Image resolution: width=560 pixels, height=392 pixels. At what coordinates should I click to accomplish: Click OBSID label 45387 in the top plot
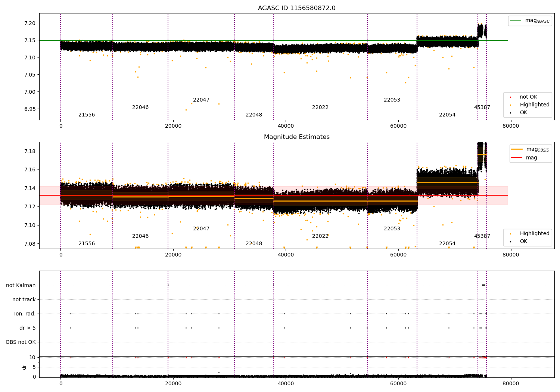(x=482, y=108)
